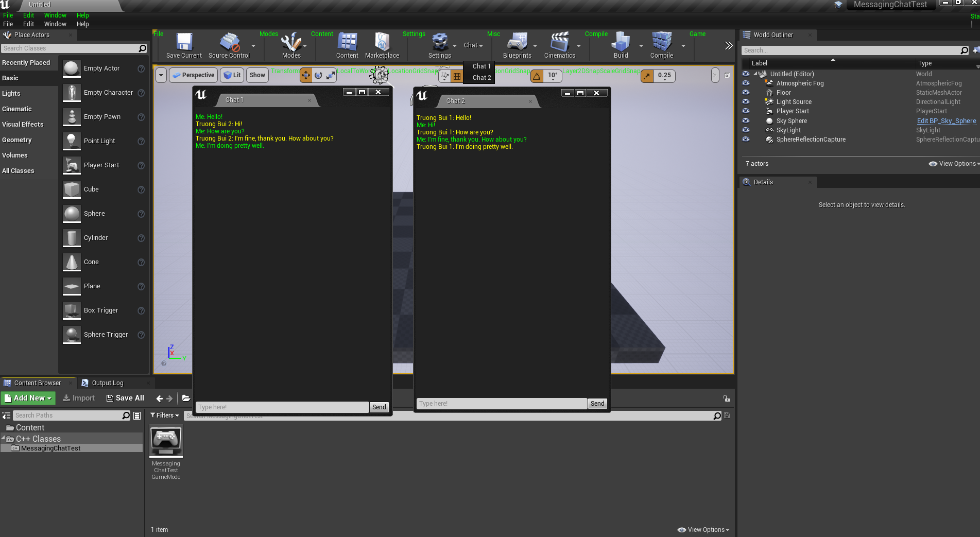Click the Blueprints toolbar icon
980x537 pixels.
(517, 42)
